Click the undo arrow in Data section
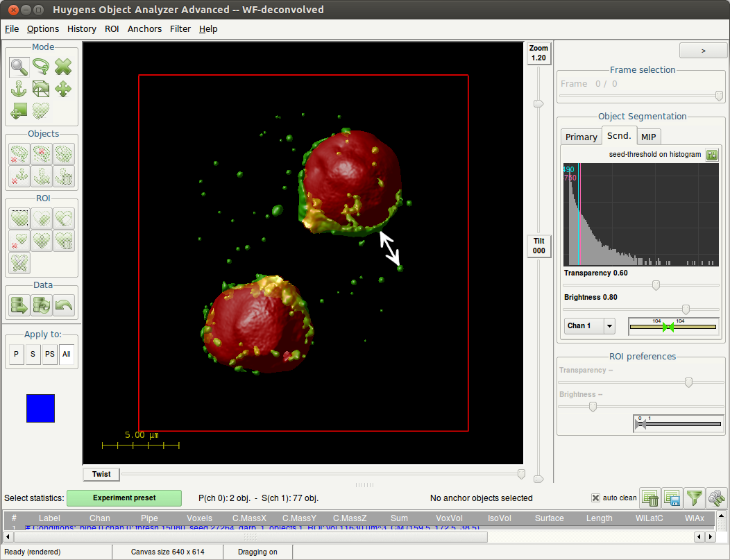 pyautogui.click(x=63, y=305)
